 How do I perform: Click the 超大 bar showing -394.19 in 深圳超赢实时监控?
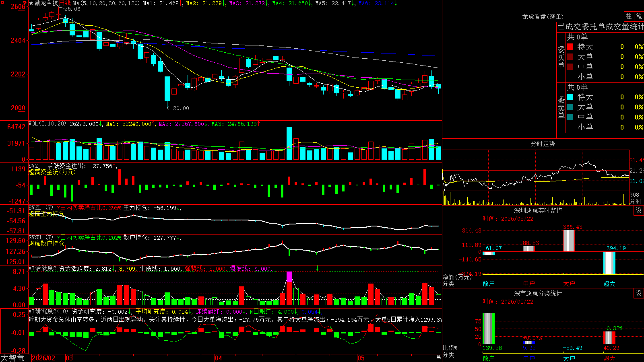point(609,263)
